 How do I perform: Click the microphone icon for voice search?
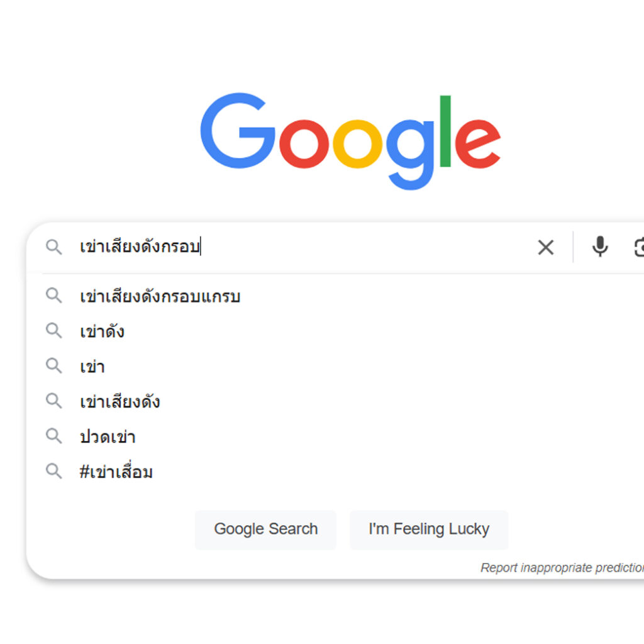pyautogui.click(x=601, y=247)
